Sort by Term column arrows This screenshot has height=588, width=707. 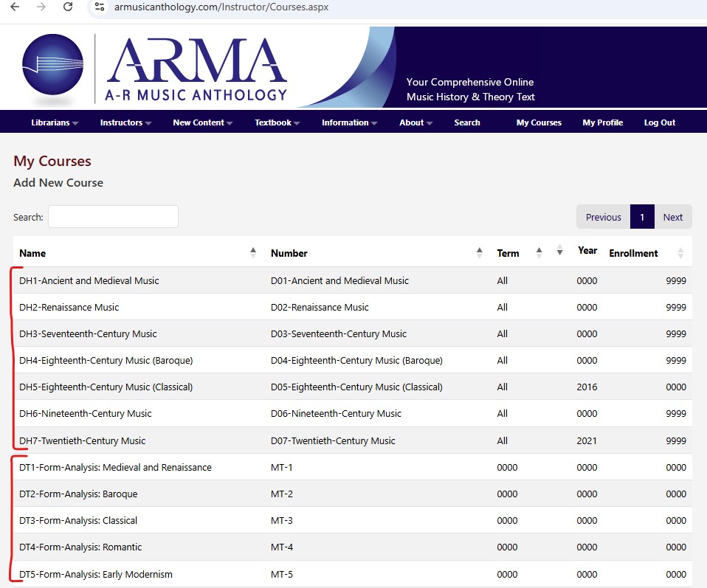(539, 252)
